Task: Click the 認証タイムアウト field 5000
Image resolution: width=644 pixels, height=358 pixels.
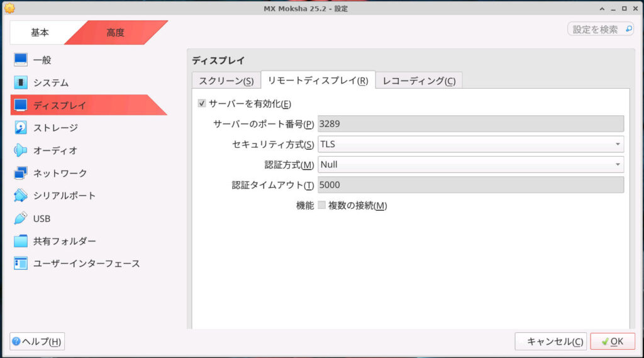Action: tap(470, 184)
